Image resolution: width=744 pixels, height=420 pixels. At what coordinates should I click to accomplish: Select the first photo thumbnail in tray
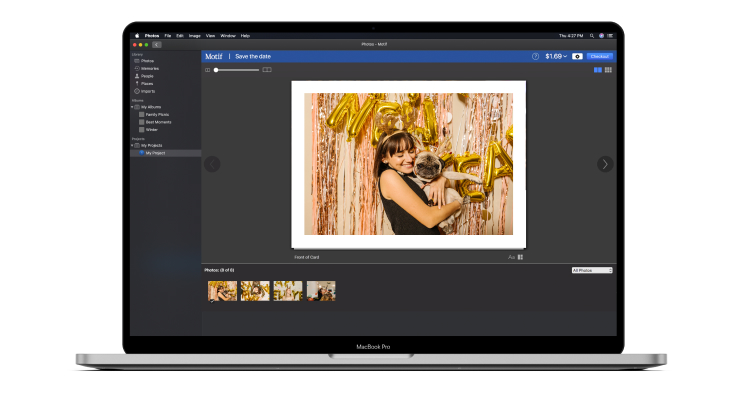[x=222, y=290]
